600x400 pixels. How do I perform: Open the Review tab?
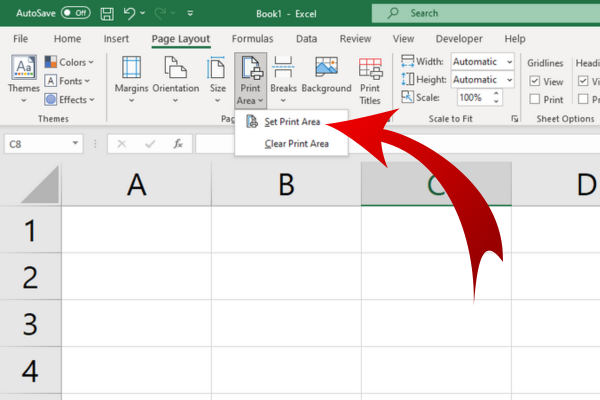[355, 39]
